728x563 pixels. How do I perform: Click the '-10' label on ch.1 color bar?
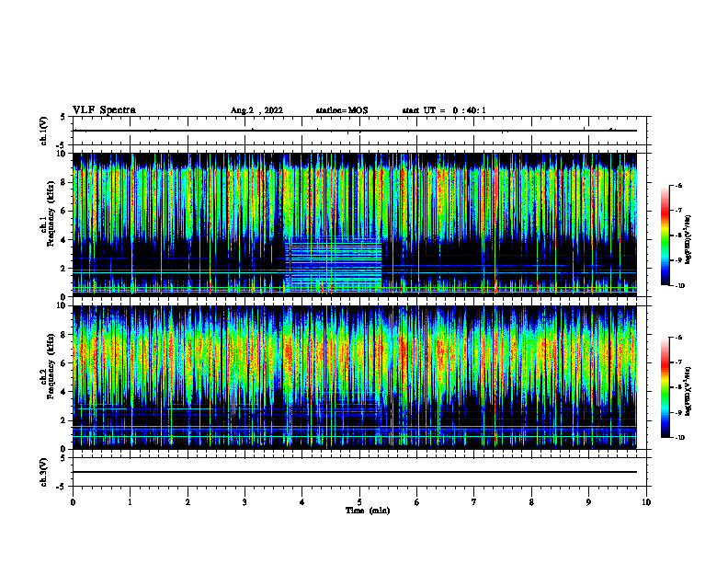pos(680,286)
